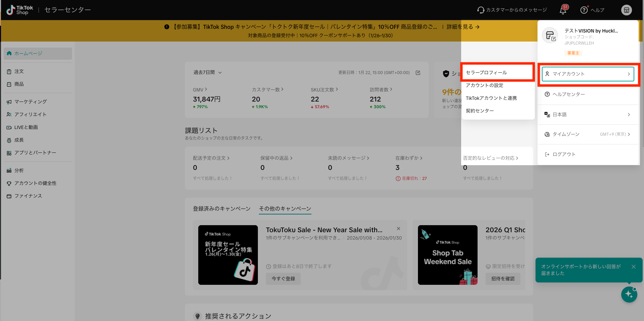
Task: Open 未読のメッセージ task
Action: [x=348, y=158]
